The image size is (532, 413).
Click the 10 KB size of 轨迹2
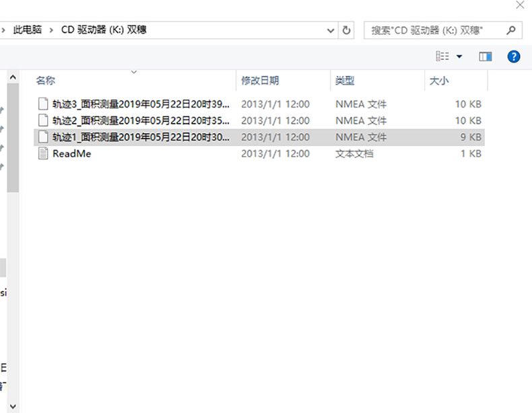point(468,120)
